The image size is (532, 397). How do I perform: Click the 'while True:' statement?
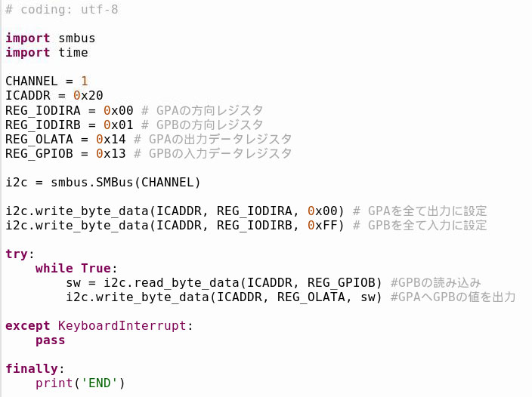point(73,269)
